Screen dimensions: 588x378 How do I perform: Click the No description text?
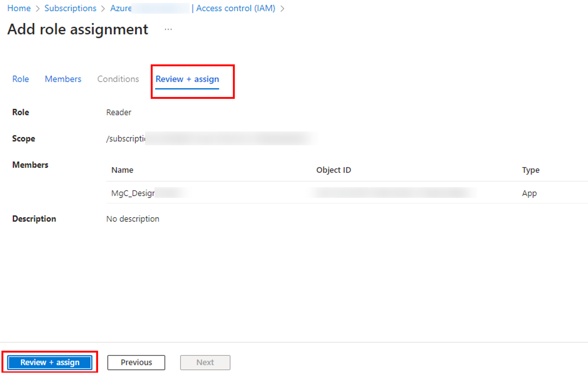click(x=133, y=219)
